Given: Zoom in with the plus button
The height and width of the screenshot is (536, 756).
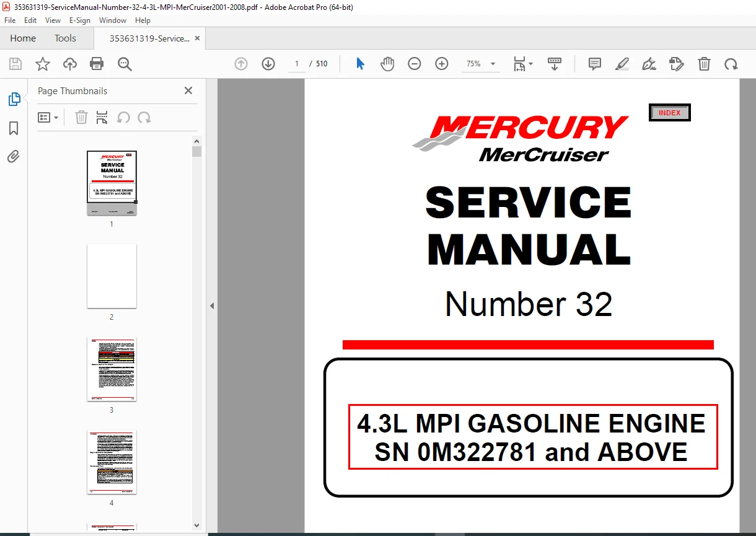Looking at the screenshot, I should click(442, 64).
